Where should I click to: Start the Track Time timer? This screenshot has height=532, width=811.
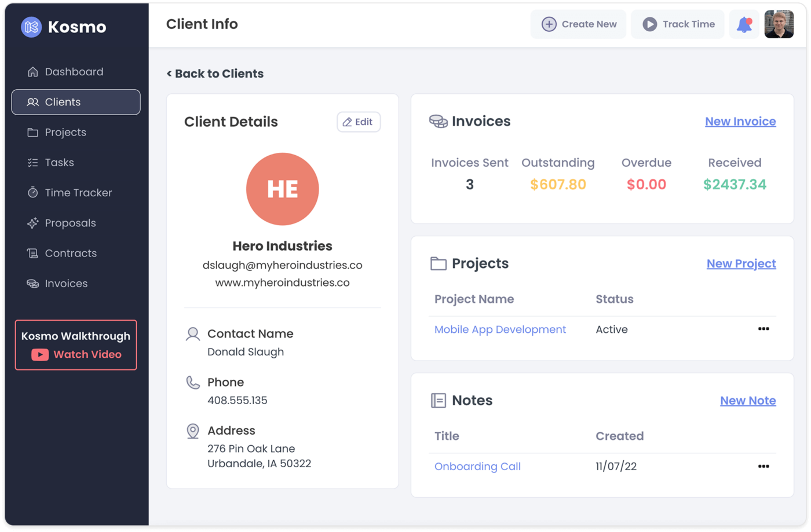point(678,24)
